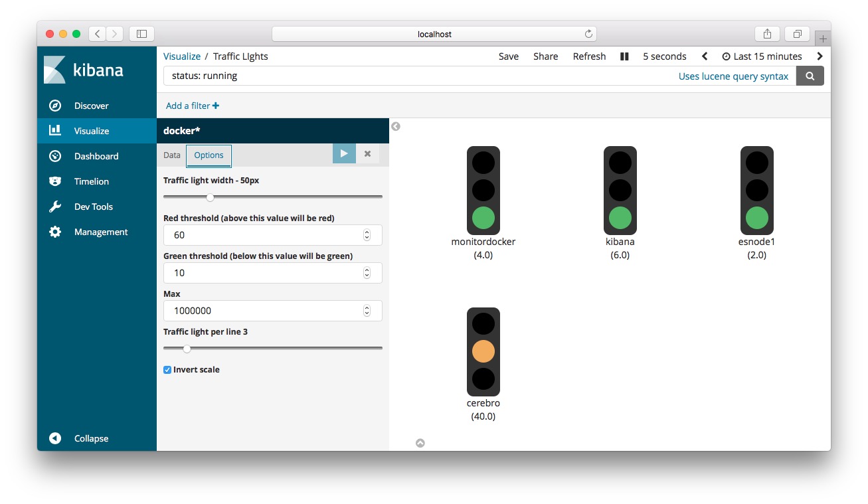Click the Traffic light width slider handle
Viewport: 868px width, 504px height.
pos(210,197)
